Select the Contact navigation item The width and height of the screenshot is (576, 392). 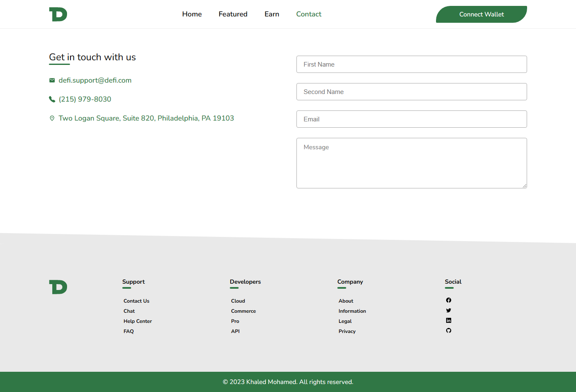pyautogui.click(x=309, y=14)
